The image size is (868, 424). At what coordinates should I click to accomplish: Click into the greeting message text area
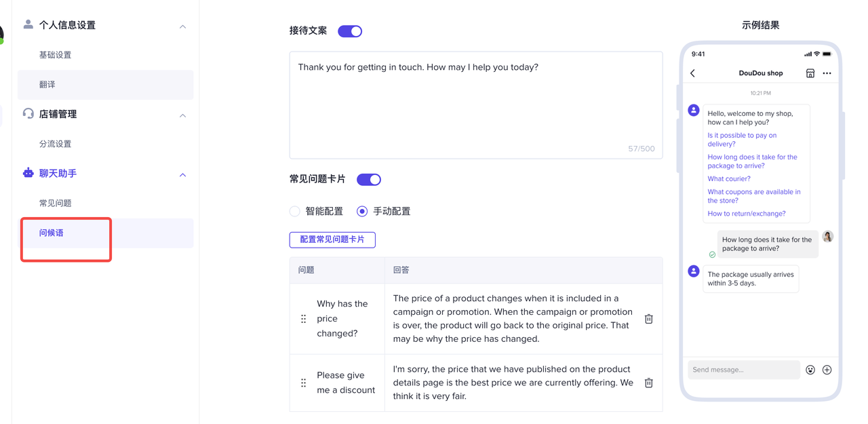click(475, 105)
